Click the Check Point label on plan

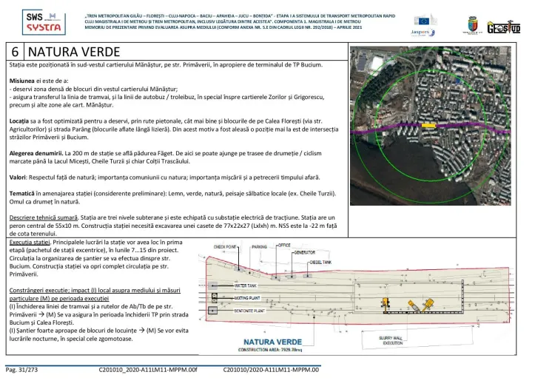point(226,246)
